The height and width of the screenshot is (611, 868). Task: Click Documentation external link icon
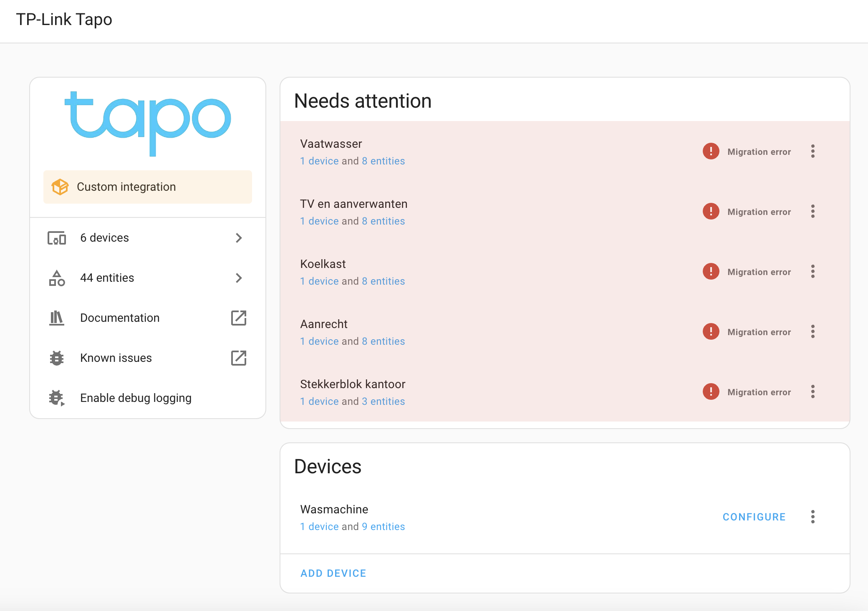[x=239, y=318]
